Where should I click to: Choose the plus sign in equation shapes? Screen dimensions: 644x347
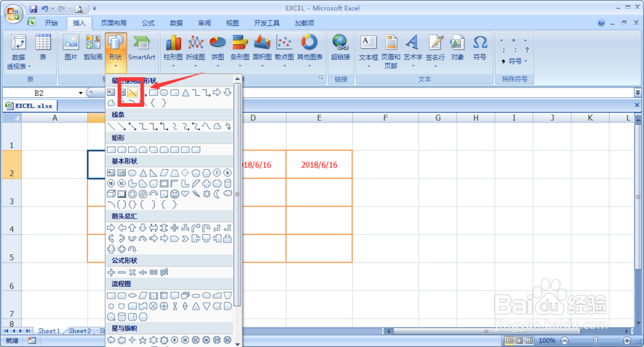coord(111,272)
